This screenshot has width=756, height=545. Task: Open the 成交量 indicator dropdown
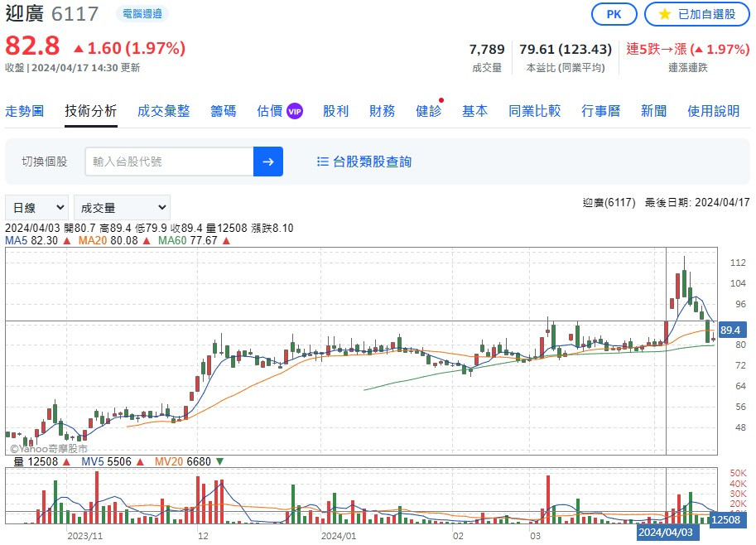pyautogui.click(x=122, y=208)
